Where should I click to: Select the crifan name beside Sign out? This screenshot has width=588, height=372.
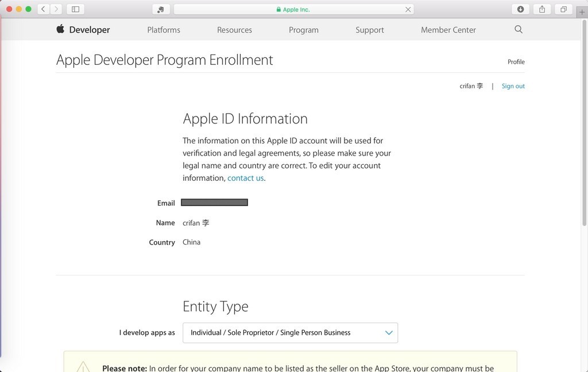tap(471, 86)
